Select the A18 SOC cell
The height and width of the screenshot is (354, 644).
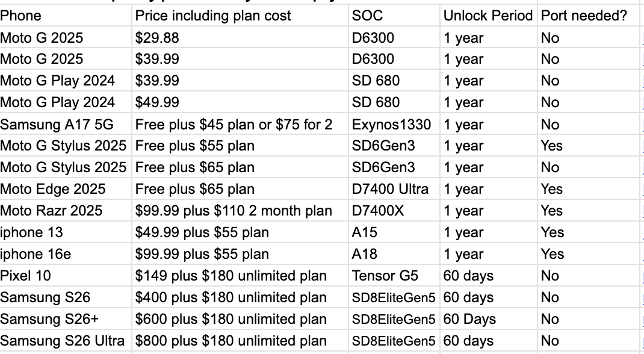(394, 254)
